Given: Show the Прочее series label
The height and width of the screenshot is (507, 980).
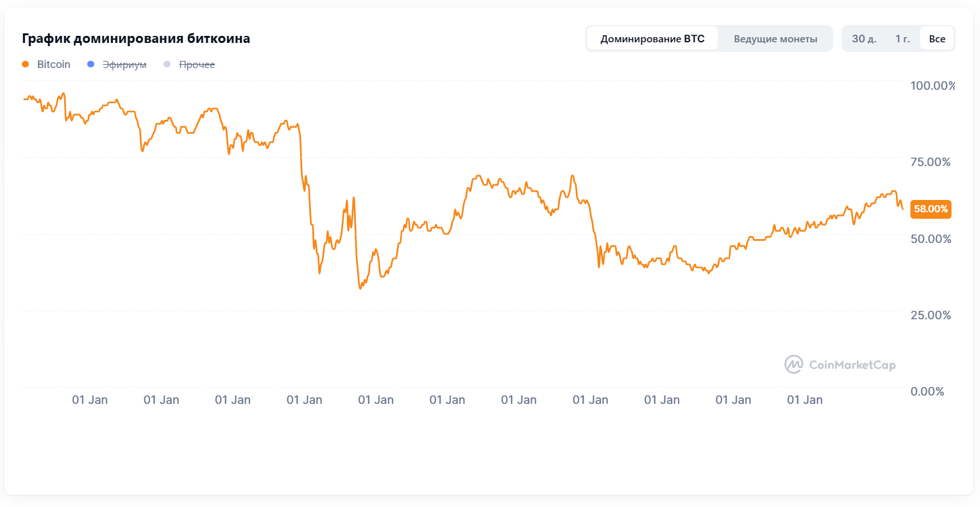Looking at the screenshot, I should point(197,65).
